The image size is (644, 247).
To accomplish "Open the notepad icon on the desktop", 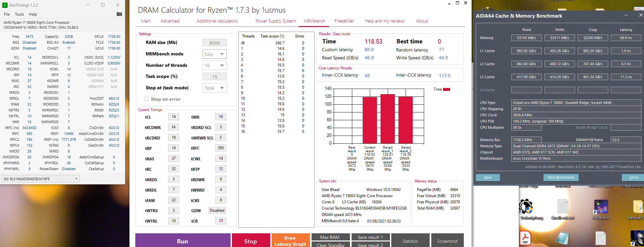I will coord(563,238).
